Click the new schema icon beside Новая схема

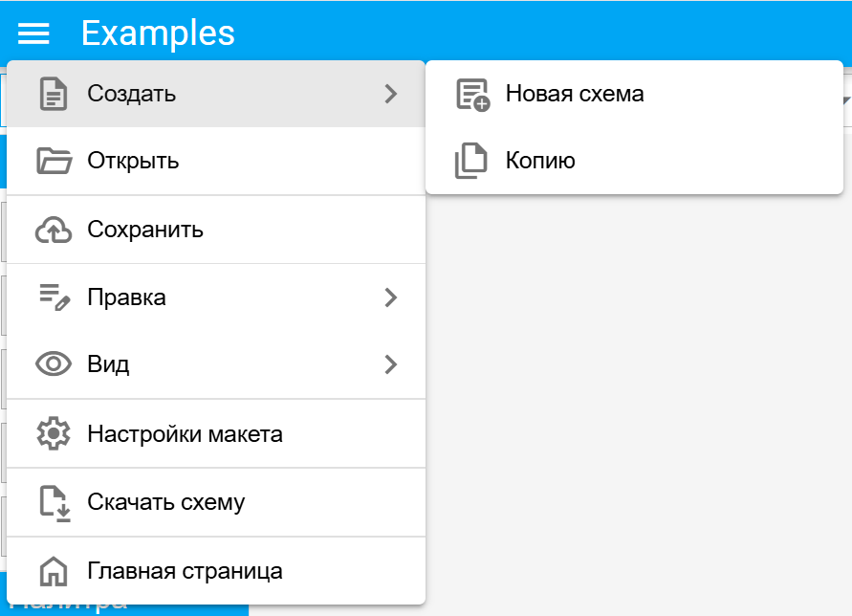(470, 93)
